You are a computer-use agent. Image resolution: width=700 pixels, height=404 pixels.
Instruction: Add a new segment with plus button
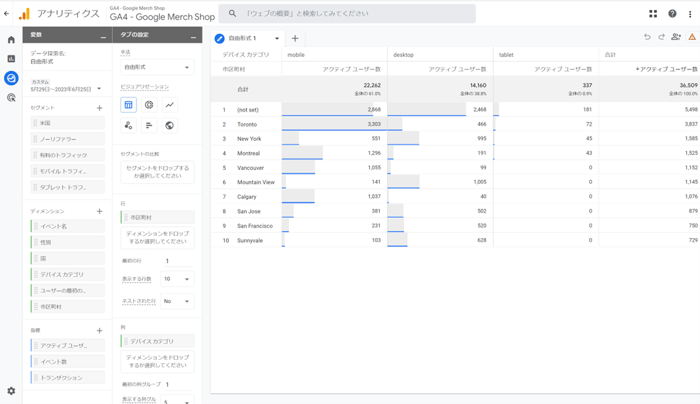[x=99, y=108]
